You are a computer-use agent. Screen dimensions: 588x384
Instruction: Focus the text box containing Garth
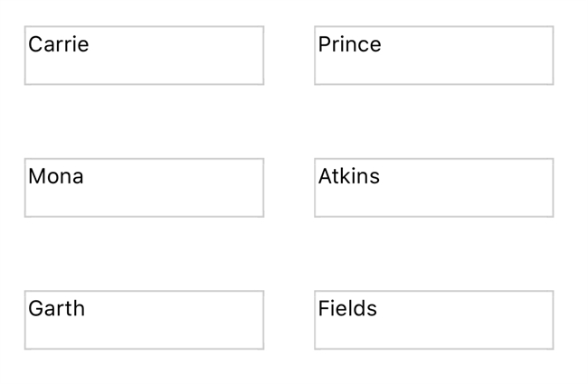pos(144,319)
